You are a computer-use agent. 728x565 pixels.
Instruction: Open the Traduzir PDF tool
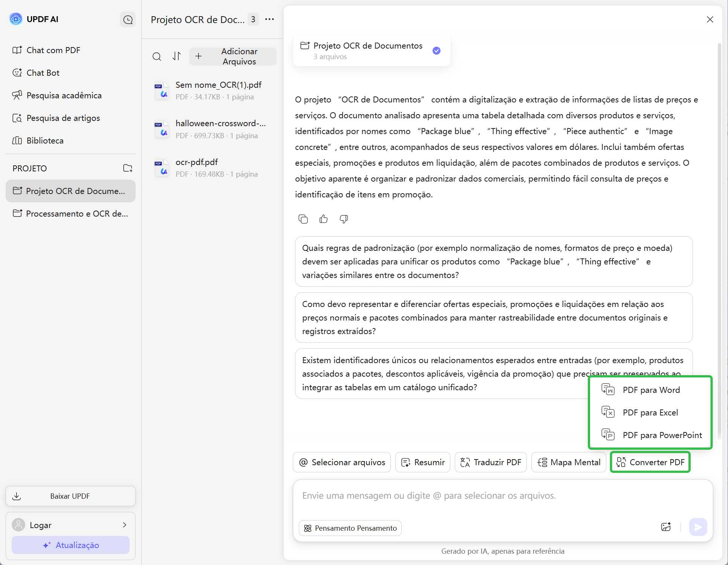(x=490, y=462)
